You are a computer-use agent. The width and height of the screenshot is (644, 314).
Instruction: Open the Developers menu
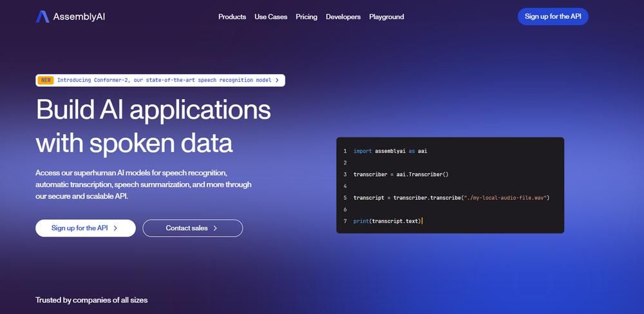click(343, 17)
